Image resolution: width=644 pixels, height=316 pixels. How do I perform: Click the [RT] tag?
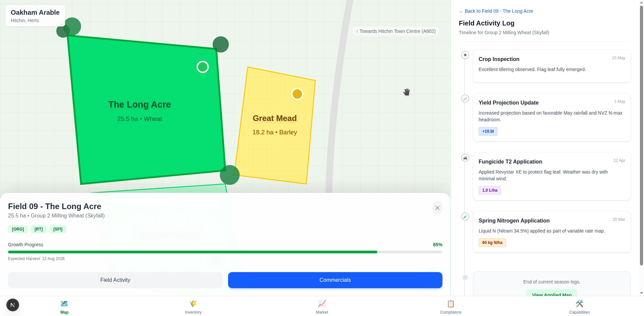(x=39, y=229)
